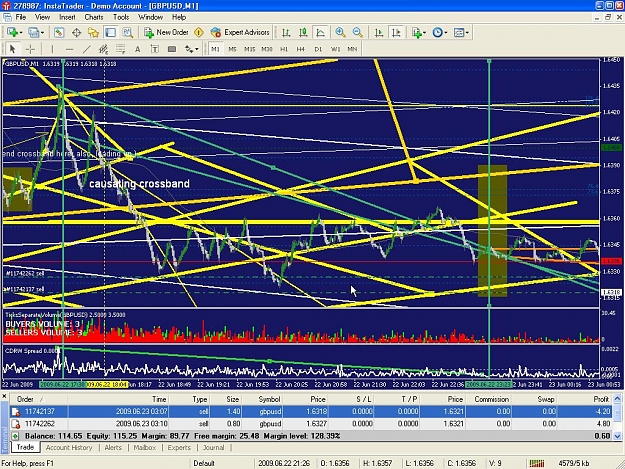Switch to Account History tab
Viewport: 625px width, 469px height.
tap(69, 447)
